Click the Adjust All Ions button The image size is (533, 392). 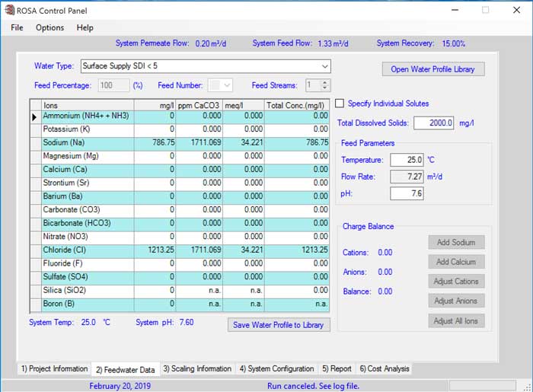click(456, 321)
